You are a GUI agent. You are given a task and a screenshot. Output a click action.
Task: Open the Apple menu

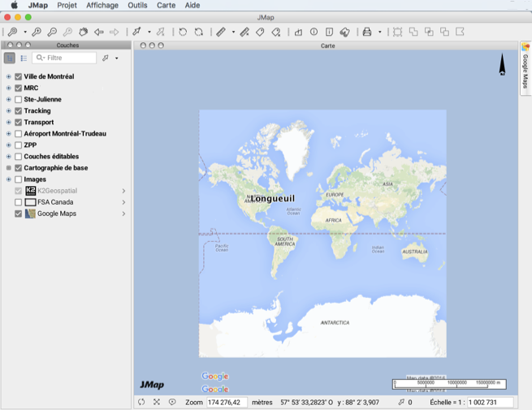(14, 5)
